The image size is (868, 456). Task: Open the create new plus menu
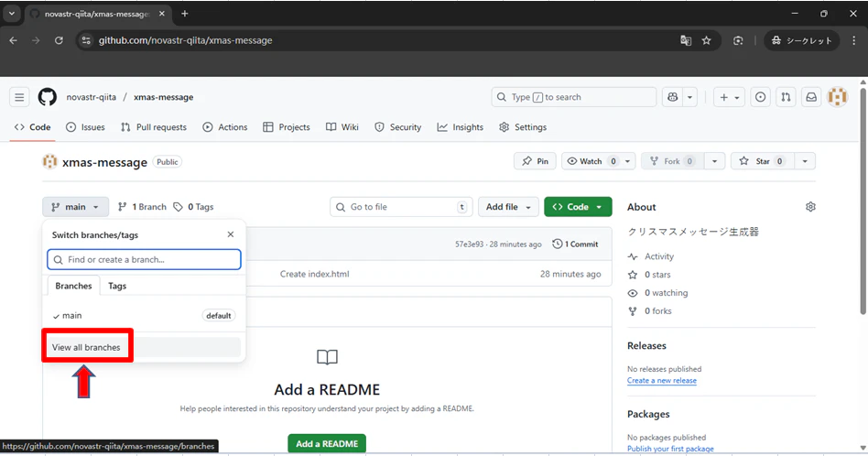click(729, 97)
